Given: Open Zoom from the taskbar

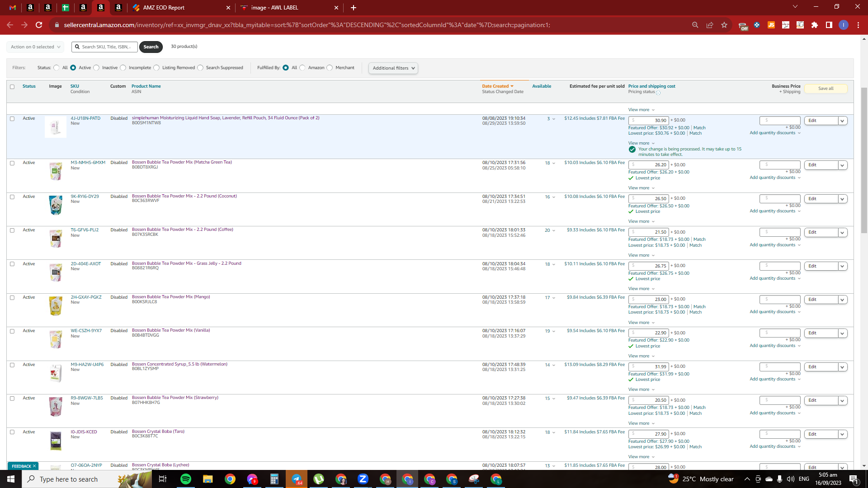Looking at the screenshot, I should 363,479.
